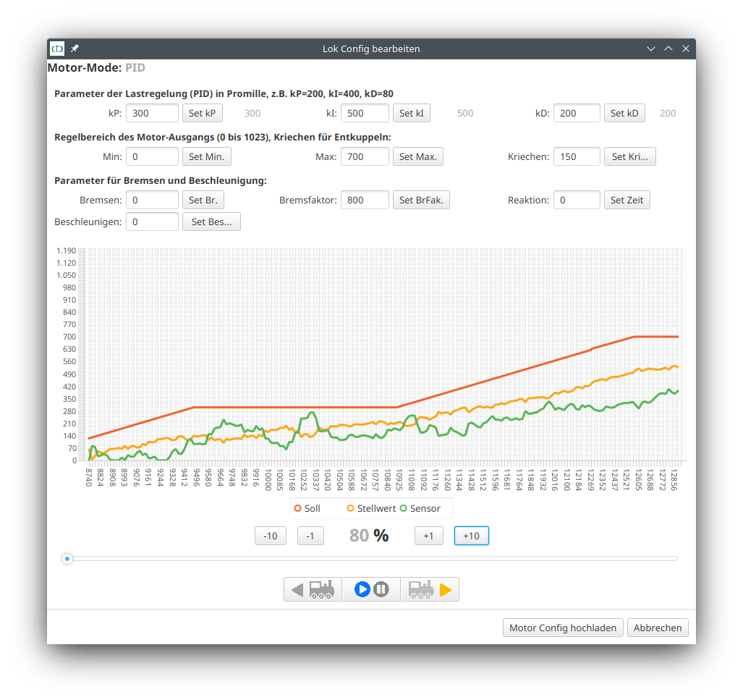Screen dimensions: 743x700
Task: Focus the Kriechen input field
Action: coord(577,156)
